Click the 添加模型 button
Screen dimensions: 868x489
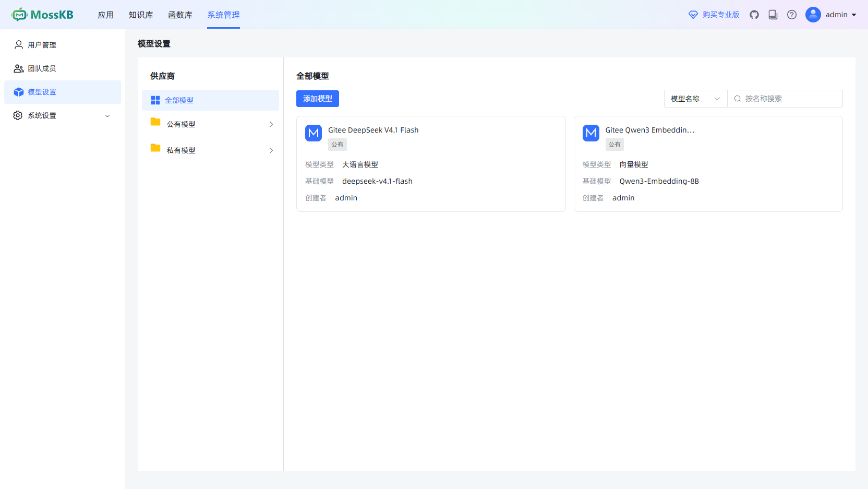[318, 99]
